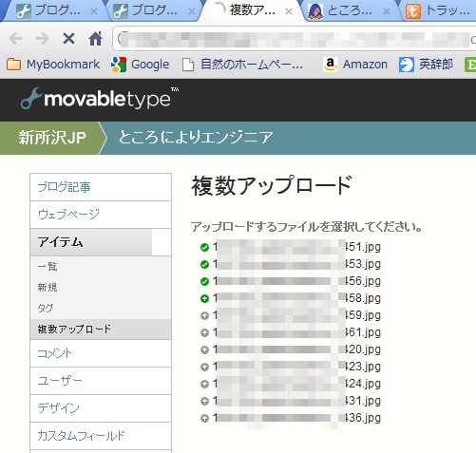
Task: Click the file name ending 61.jpg
Action: [x=296, y=332]
